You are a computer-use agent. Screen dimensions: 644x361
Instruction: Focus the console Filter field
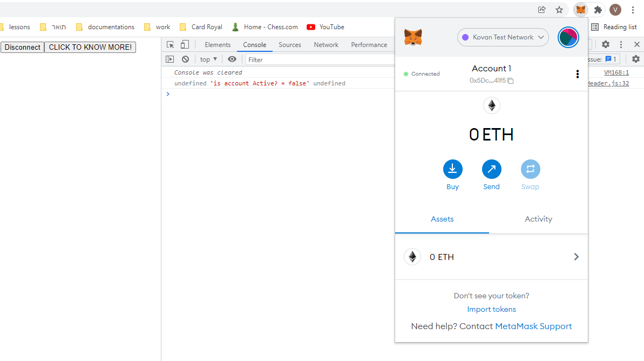click(320, 59)
